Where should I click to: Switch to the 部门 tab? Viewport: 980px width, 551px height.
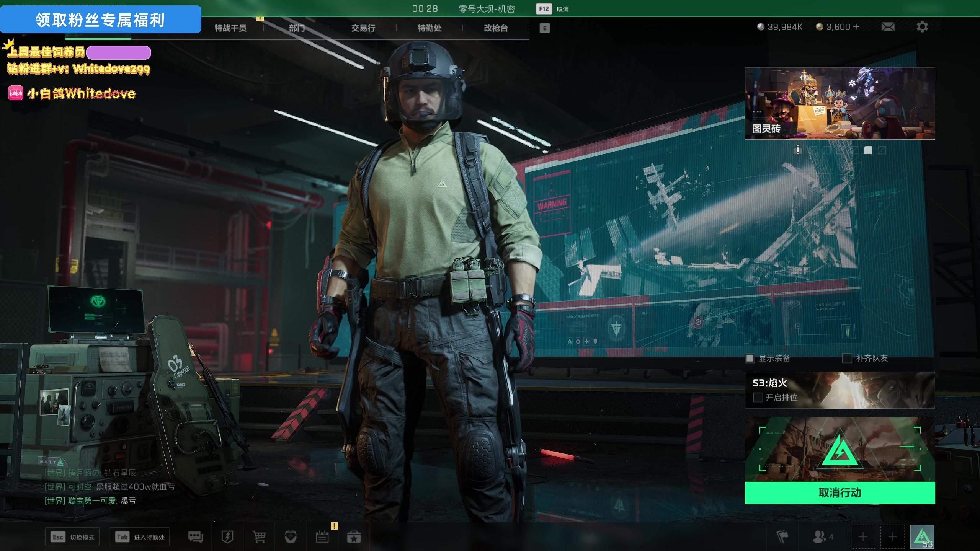(x=297, y=28)
